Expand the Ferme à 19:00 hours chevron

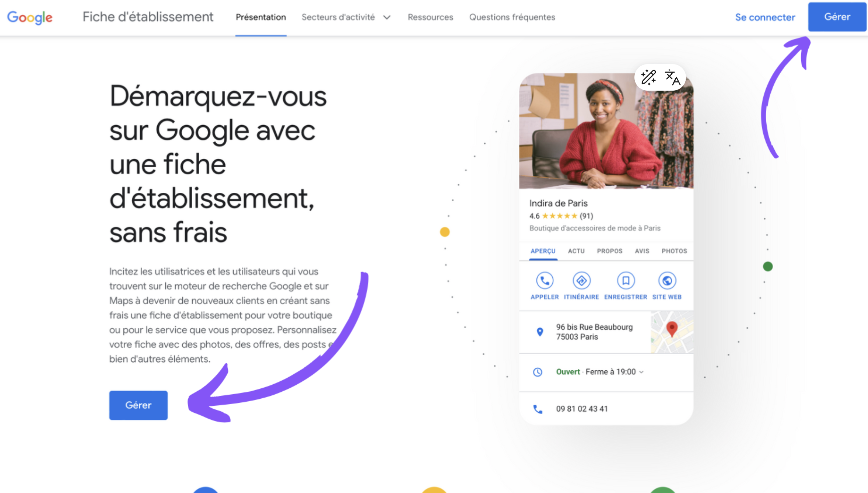coord(641,372)
